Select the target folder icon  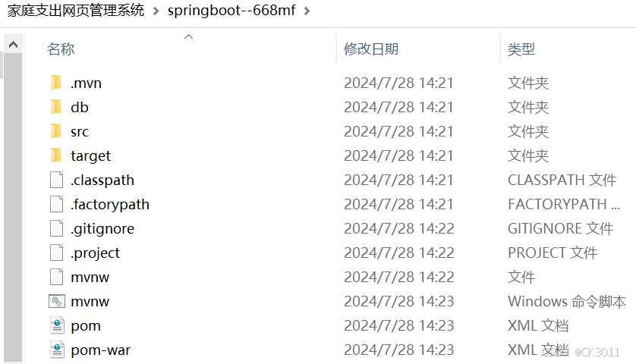tap(56, 155)
